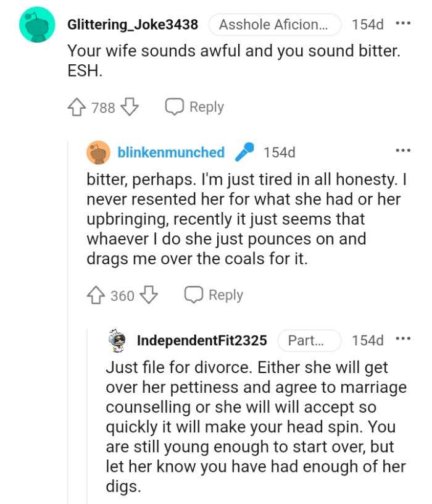Image resolution: width=432 pixels, height=504 pixels.
Task: Click blinkenmunched's avatar
Action: pos(98,152)
